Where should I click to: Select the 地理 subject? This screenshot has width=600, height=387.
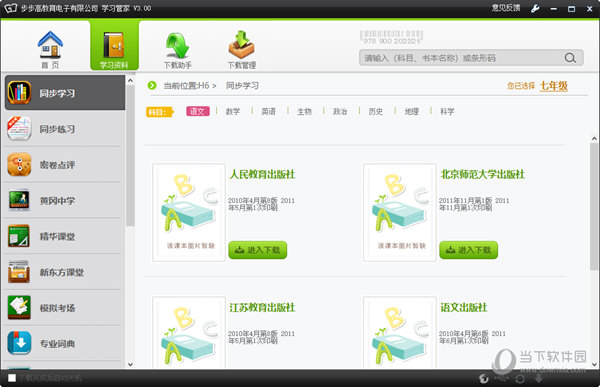411,111
